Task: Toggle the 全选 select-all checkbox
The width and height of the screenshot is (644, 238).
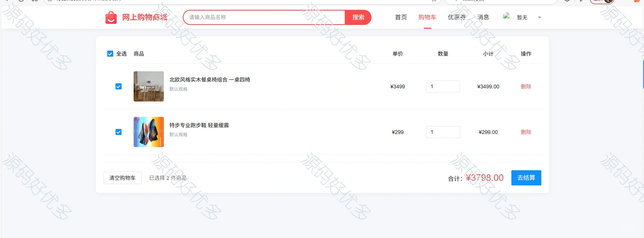Action: click(110, 54)
